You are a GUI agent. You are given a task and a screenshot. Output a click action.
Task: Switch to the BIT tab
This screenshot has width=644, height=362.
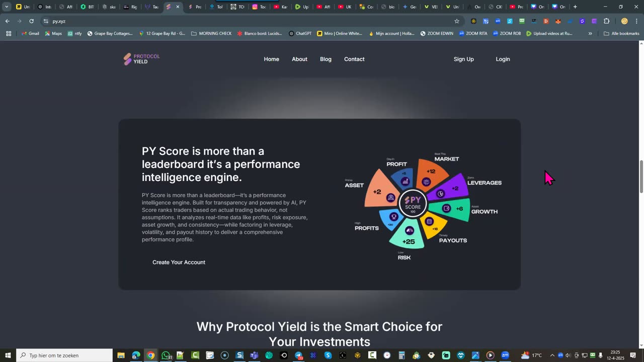pos(88,7)
